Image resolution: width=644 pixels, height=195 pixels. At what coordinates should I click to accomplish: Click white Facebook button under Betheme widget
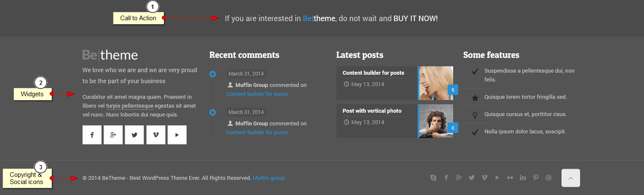coord(92,135)
